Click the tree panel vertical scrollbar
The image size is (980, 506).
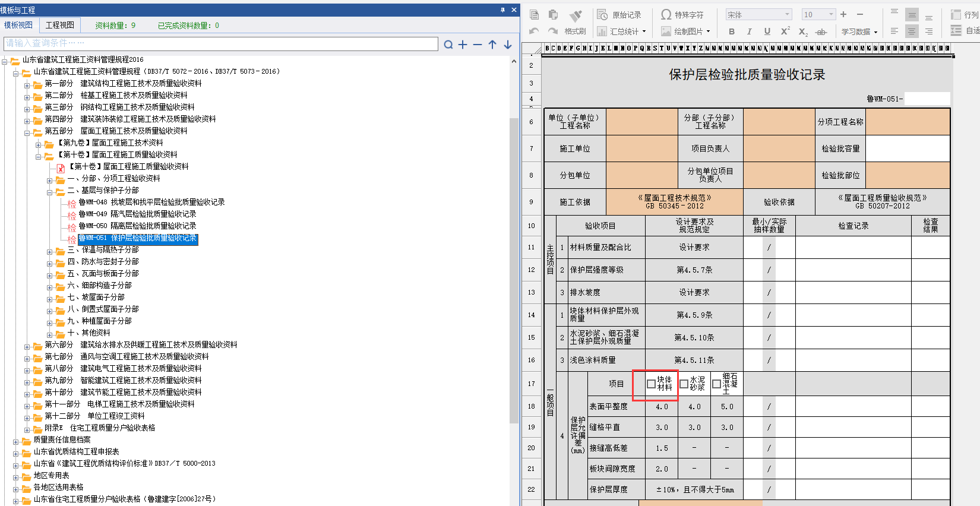coord(514,270)
